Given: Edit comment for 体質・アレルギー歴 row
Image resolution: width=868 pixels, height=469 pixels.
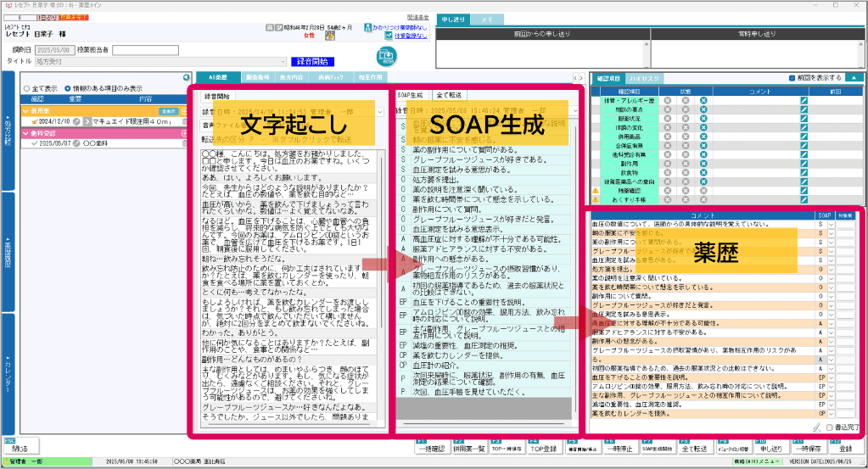Looking at the screenshot, I should click(804, 101).
